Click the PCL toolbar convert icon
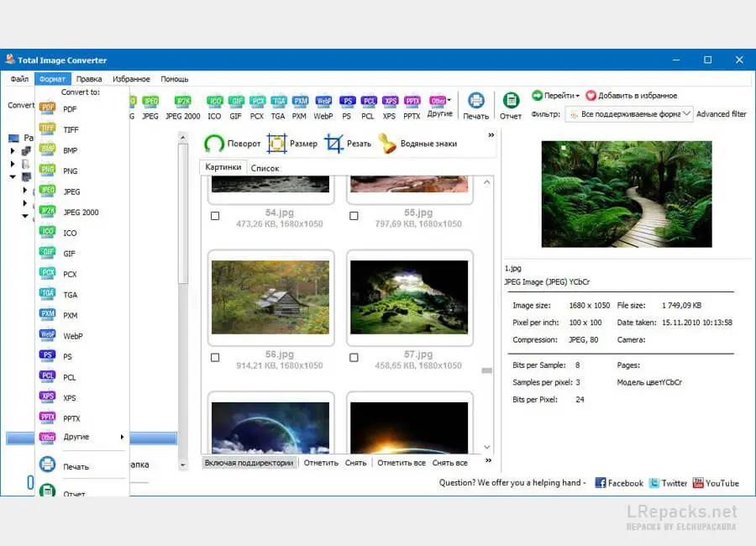The width and height of the screenshot is (756, 546). [368, 107]
